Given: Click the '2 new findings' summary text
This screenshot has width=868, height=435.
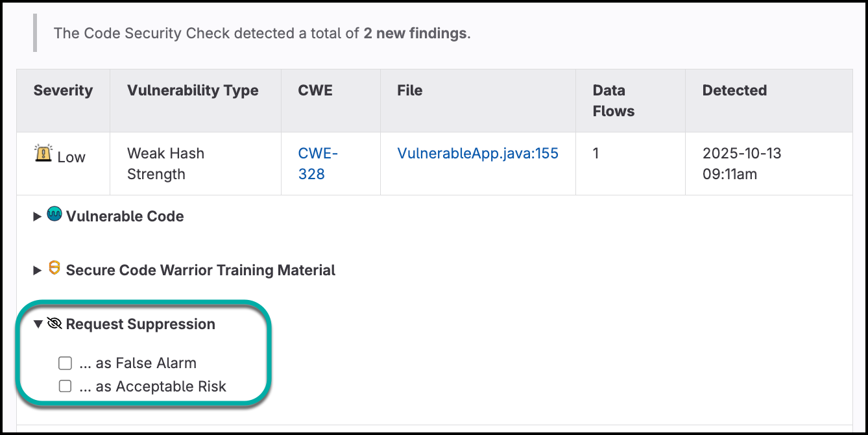Looking at the screenshot, I should click(415, 33).
